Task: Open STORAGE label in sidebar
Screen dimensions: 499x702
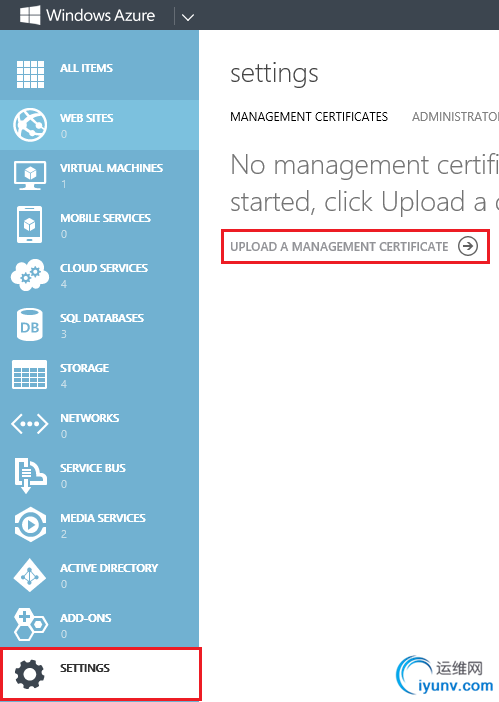Action: 85,368
